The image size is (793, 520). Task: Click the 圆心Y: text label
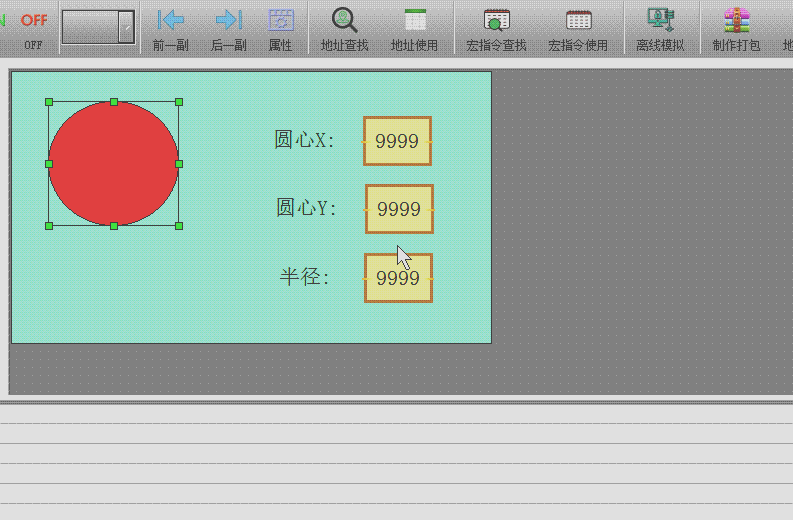[306, 208]
